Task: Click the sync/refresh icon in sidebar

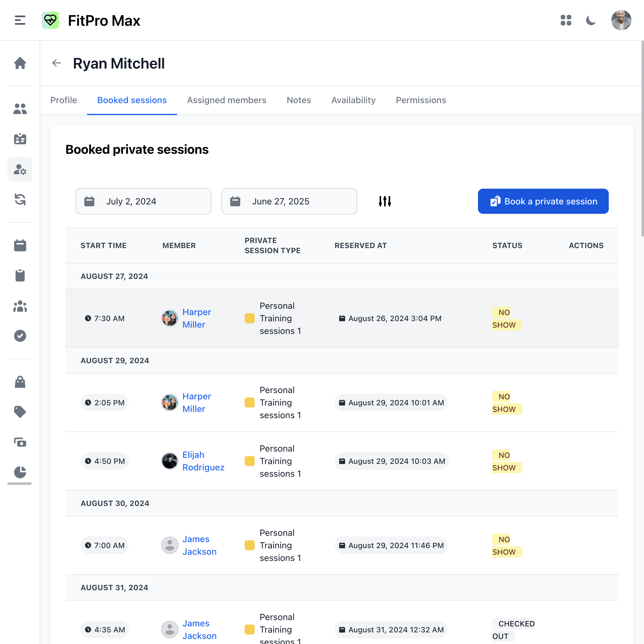Action: (x=20, y=199)
